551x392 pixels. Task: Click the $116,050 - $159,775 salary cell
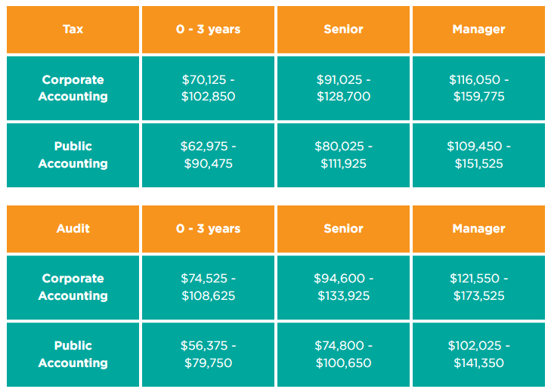click(x=478, y=88)
